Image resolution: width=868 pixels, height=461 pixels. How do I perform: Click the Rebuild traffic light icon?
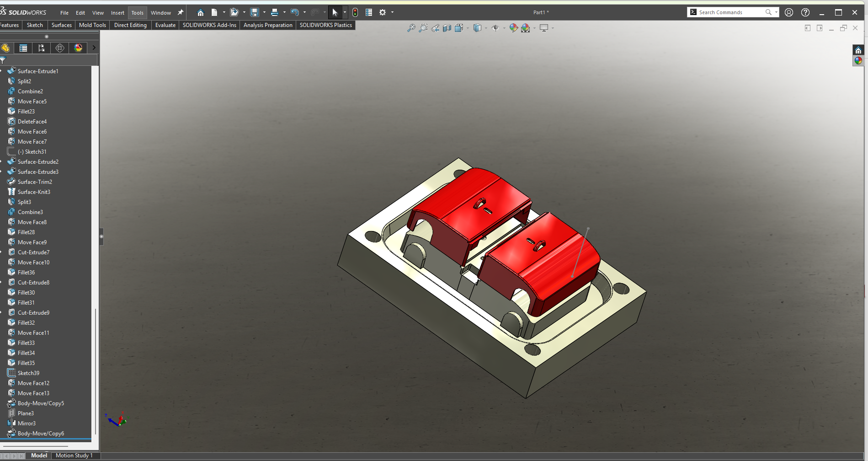(x=355, y=12)
